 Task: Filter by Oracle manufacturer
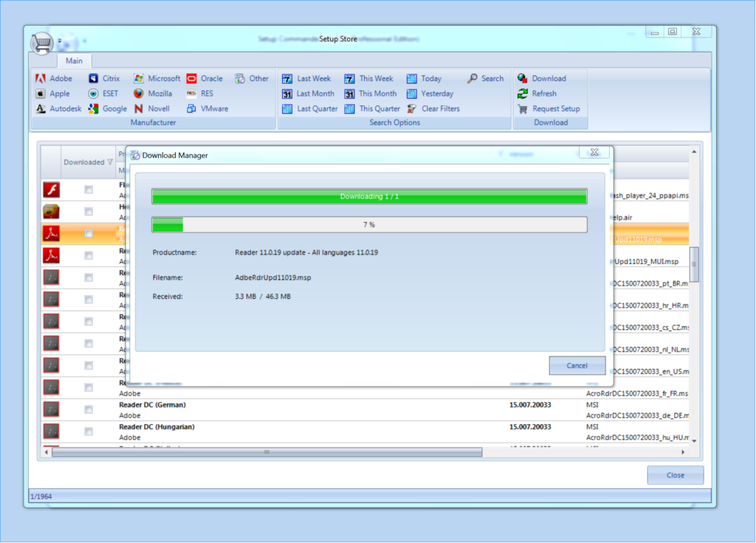click(205, 78)
